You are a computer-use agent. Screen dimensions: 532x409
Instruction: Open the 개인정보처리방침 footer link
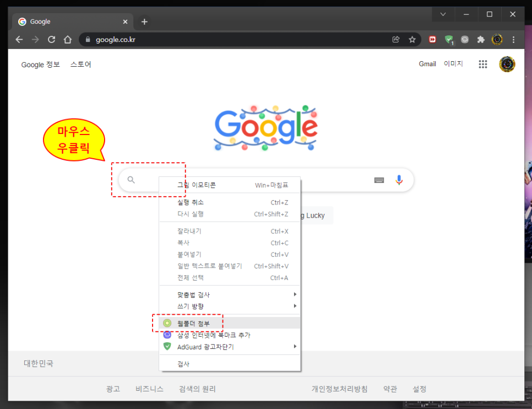tap(340, 389)
